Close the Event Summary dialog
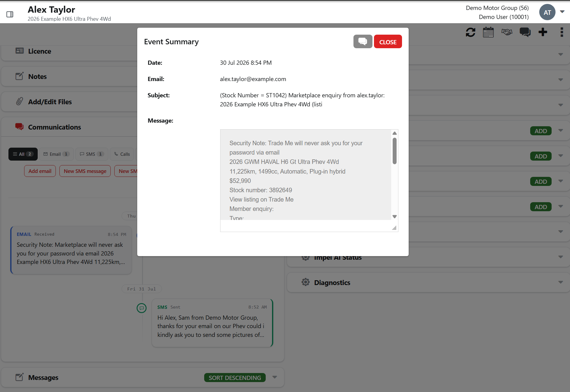 click(x=388, y=42)
